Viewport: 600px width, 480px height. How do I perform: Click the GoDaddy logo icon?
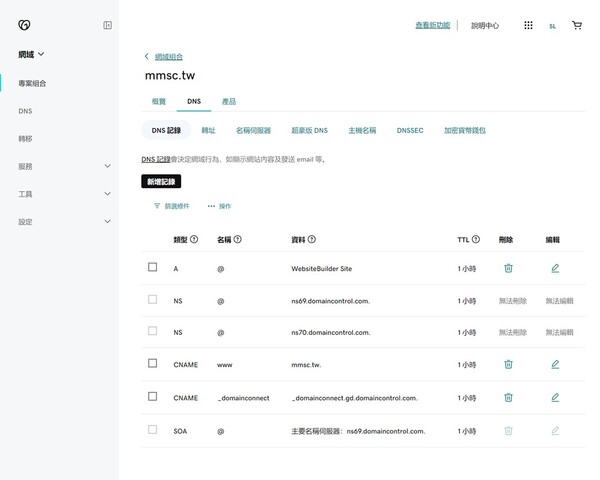click(x=24, y=25)
